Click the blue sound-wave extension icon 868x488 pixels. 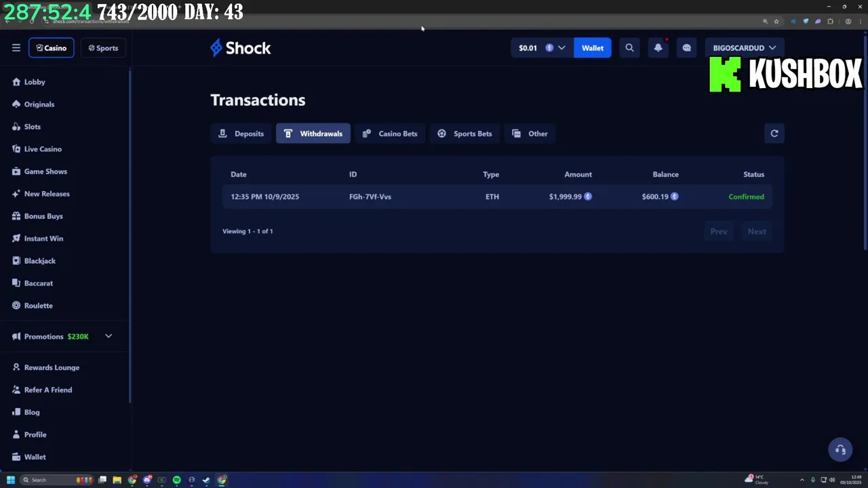(793, 21)
